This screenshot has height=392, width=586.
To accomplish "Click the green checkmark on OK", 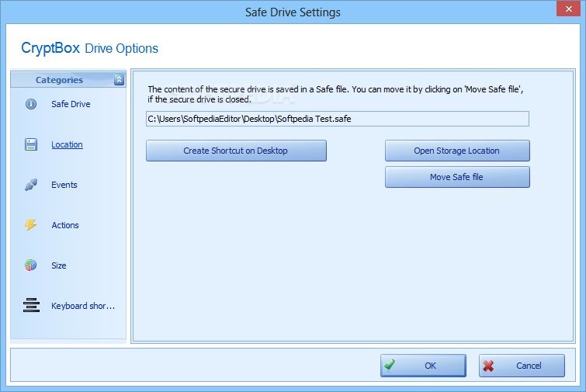I will click(x=390, y=364).
